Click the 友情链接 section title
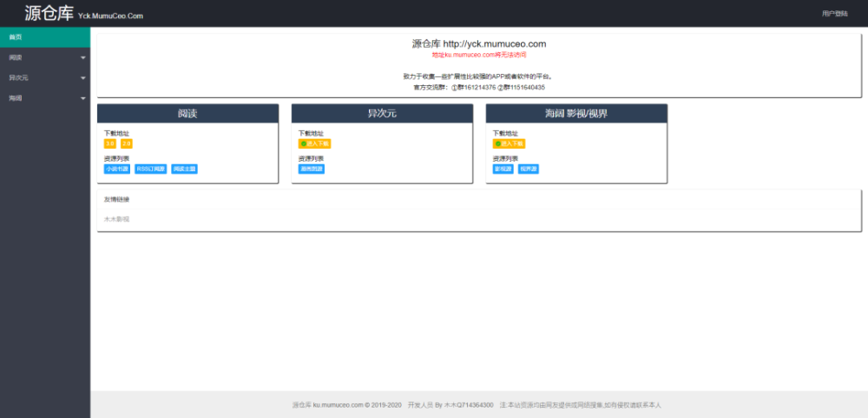The image size is (868, 418). coord(116,199)
